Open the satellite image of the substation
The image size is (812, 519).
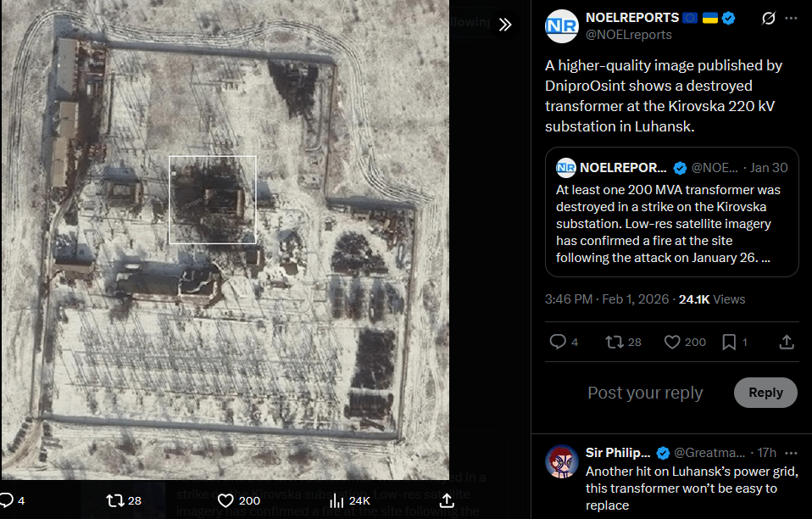click(225, 240)
